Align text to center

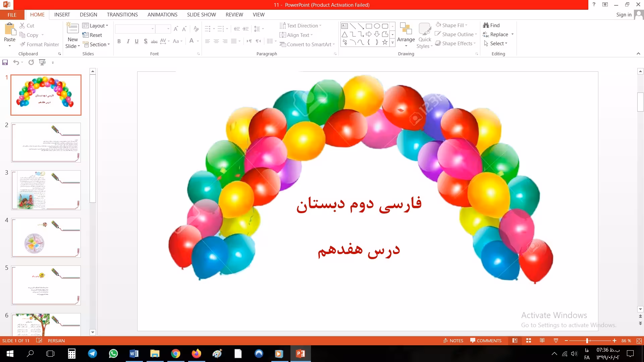[216, 41]
